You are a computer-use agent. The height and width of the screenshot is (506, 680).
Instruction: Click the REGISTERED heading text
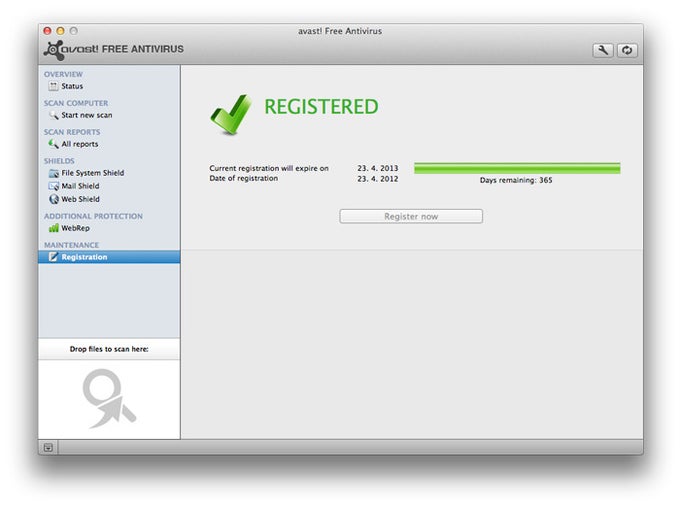321,107
